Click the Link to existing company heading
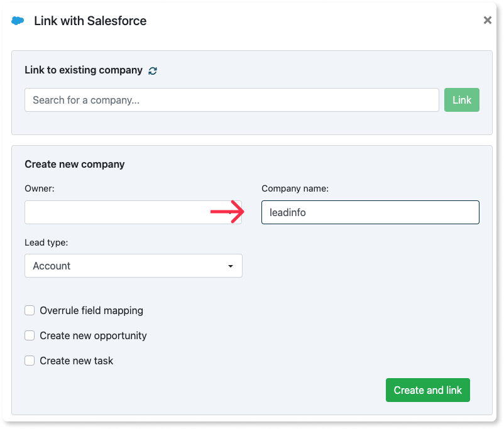Screen dimensions: 504x429 pyautogui.click(x=84, y=70)
